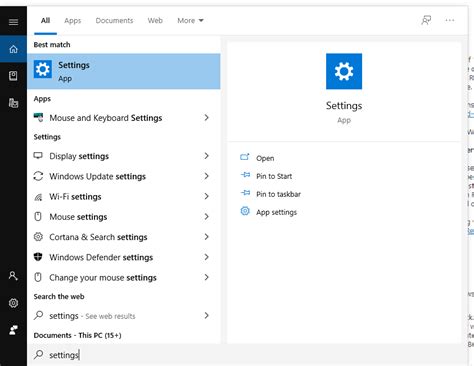This screenshot has height=366, width=474.
Task: Select the Settings App best match result
Action: coord(124,71)
